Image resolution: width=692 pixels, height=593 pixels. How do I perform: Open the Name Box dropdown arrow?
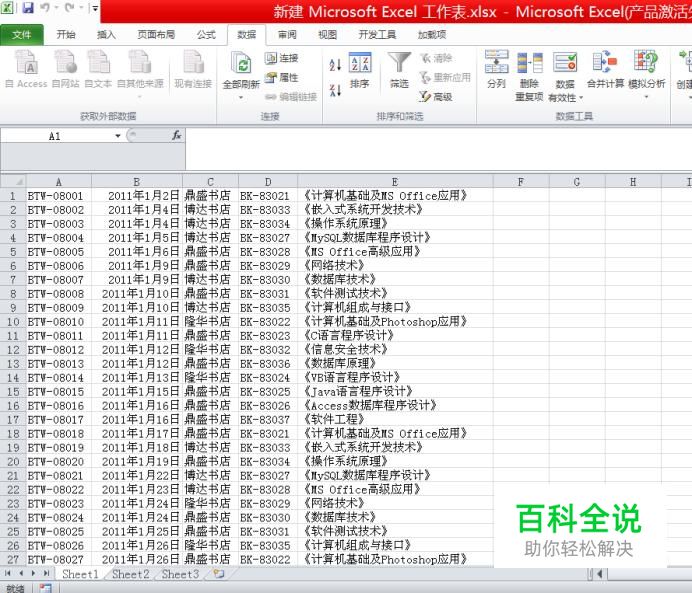tap(118, 136)
